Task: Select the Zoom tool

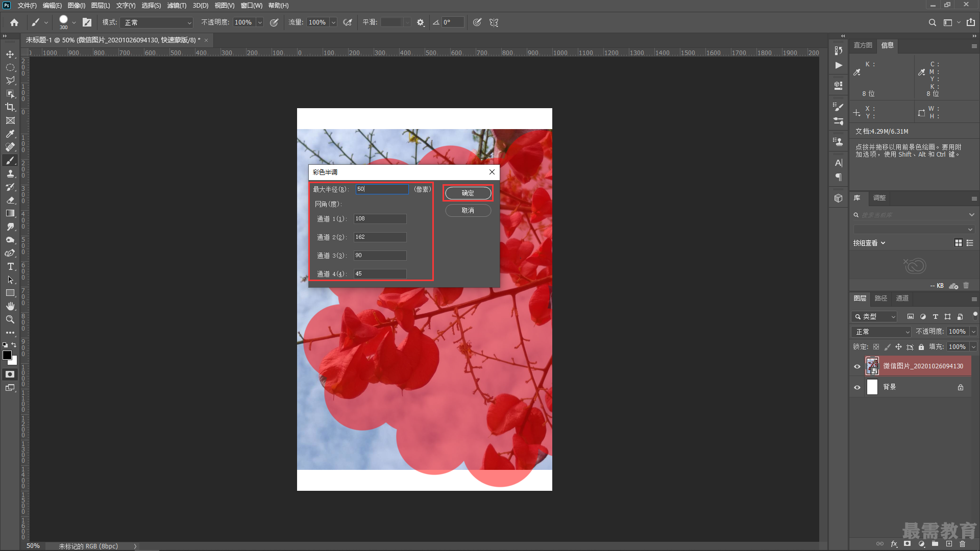Action: (x=10, y=319)
